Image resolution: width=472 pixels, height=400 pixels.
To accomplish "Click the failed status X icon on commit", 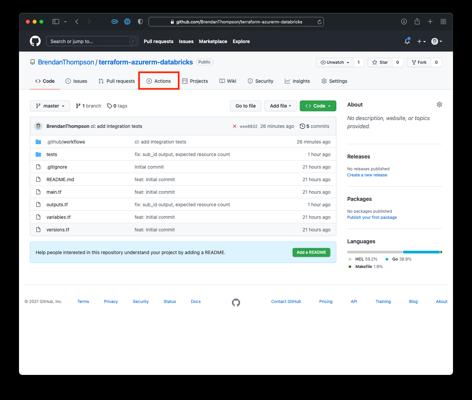I will click(234, 126).
